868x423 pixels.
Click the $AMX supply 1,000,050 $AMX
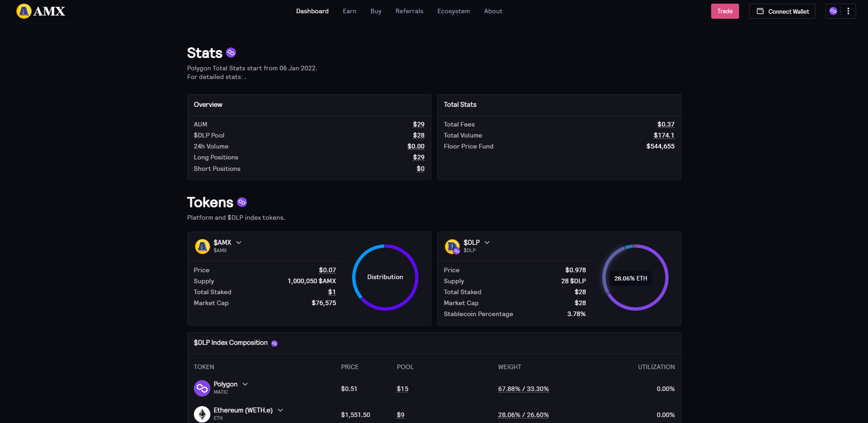click(312, 281)
